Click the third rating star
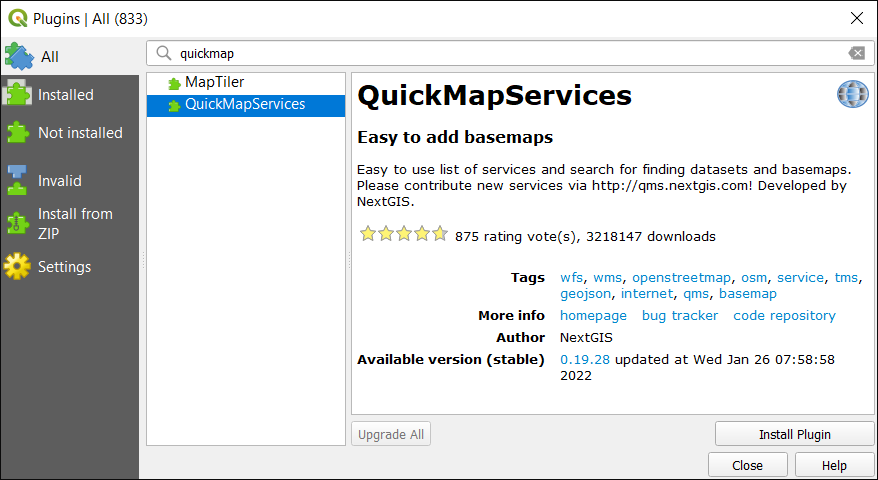 coord(404,234)
